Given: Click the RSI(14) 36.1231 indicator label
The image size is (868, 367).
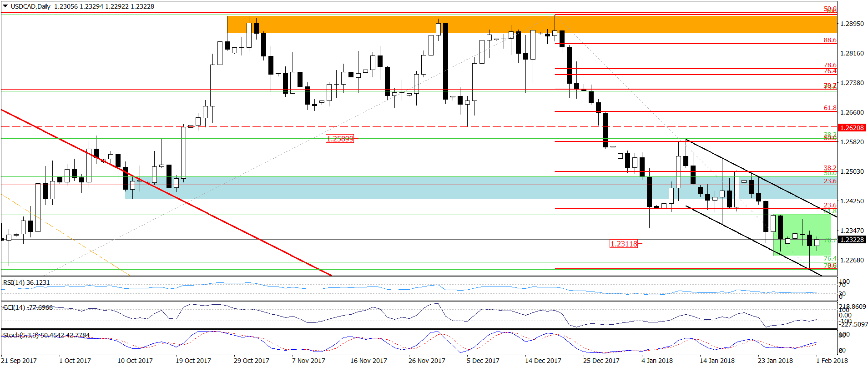Looking at the screenshot, I should tap(26, 282).
